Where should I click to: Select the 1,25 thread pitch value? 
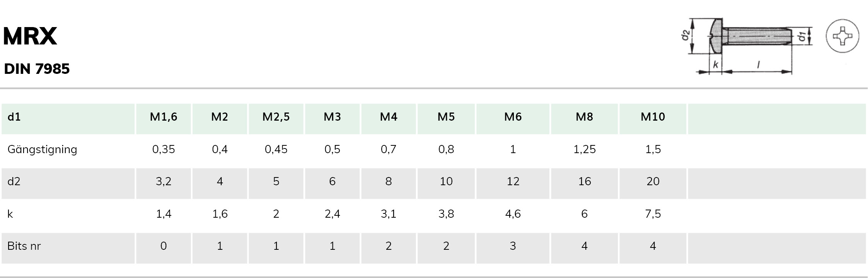click(585, 149)
